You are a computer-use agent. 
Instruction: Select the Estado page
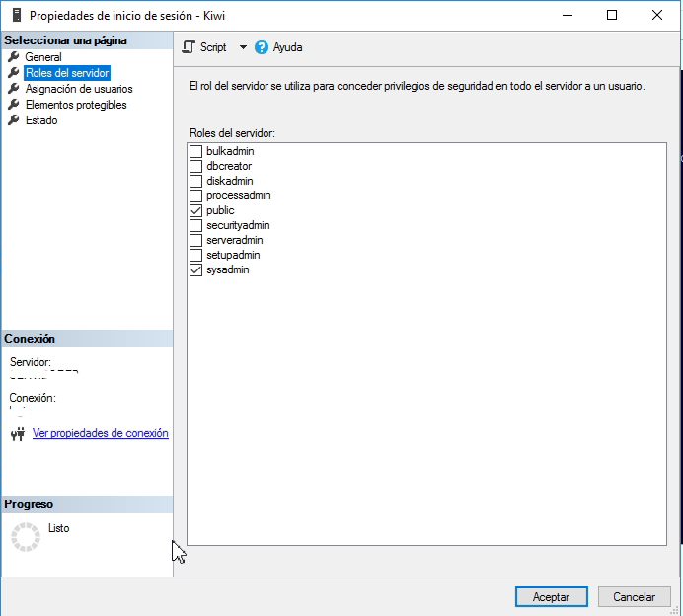pyautogui.click(x=41, y=120)
